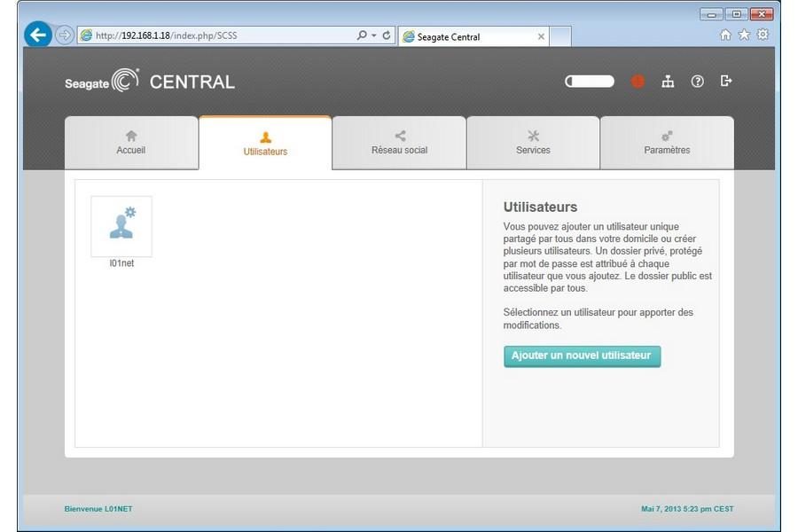This screenshot has height=532, width=798.
Task: Click the network map icon
Action: tap(668, 81)
